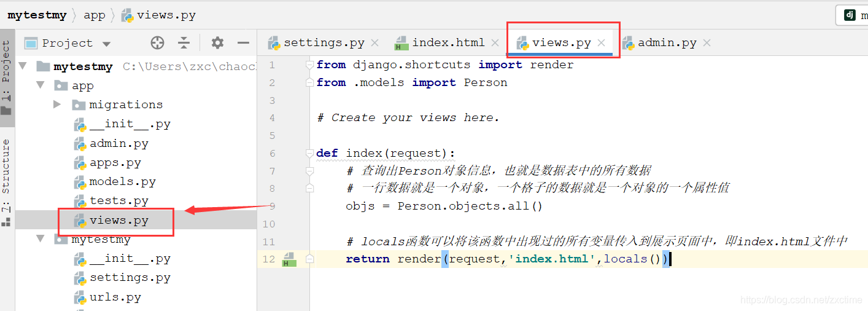Toggle the 1: Project tool window tab
The height and width of the screenshot is (311, 868).
[6, 77]
